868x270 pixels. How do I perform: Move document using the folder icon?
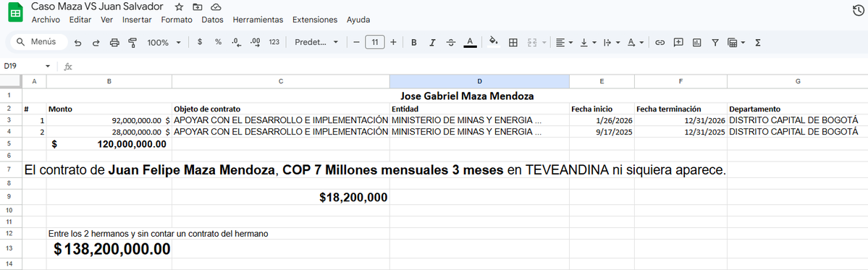(x=197, y=7)
